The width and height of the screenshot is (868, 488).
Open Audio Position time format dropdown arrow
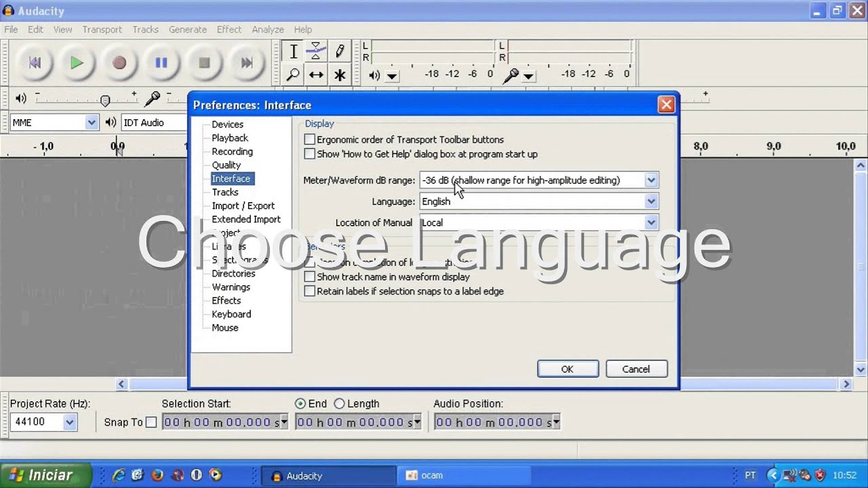click(x=556, y=422)
